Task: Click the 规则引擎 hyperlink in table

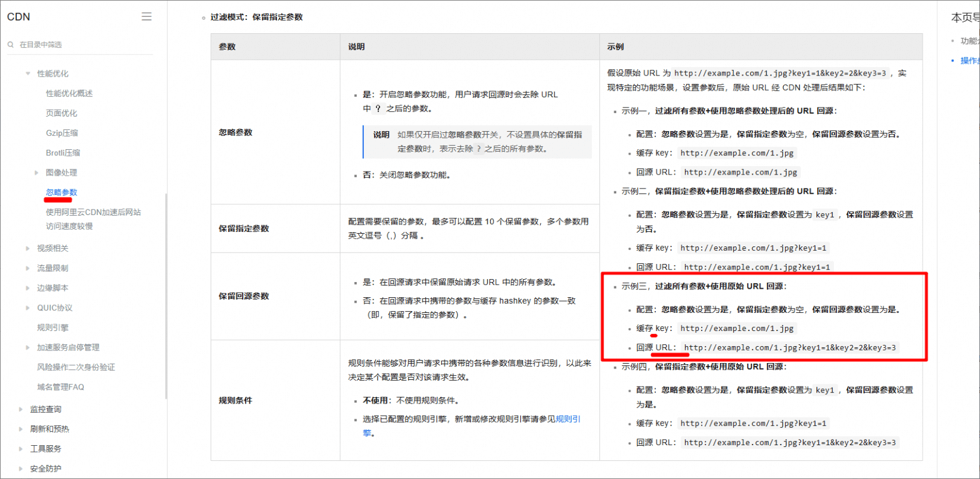Action: click(x=568, y=419)
